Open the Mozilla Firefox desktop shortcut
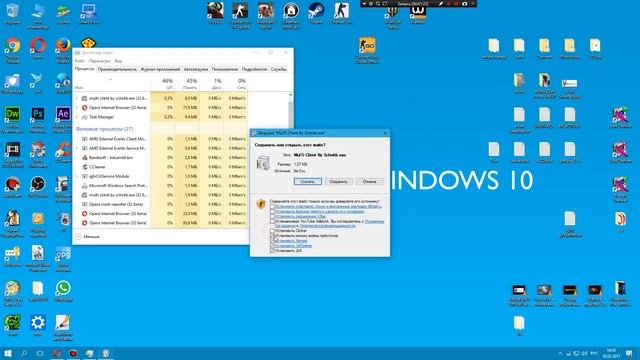Viewport: 640px width, 360px height. [63, 48]
